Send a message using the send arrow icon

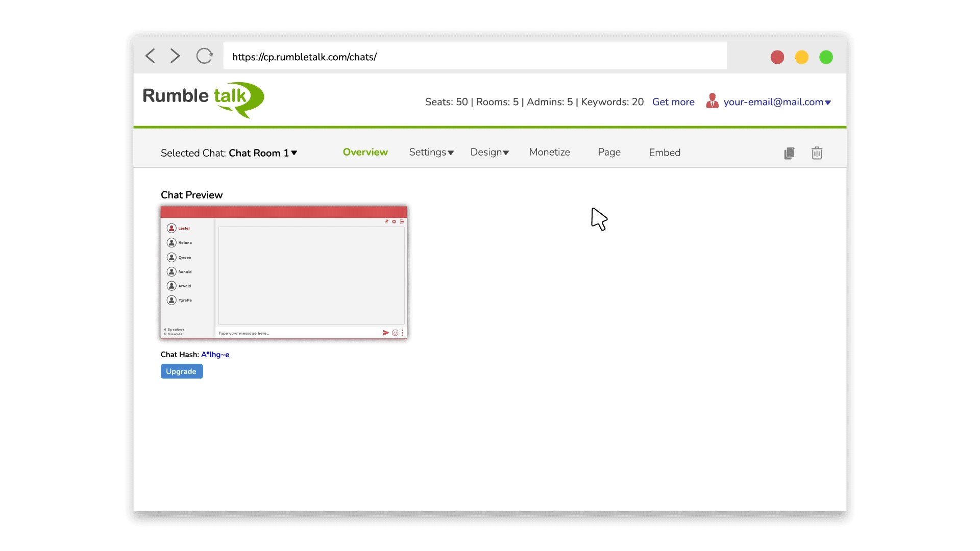pyautogui.click(x=385, y=333)
